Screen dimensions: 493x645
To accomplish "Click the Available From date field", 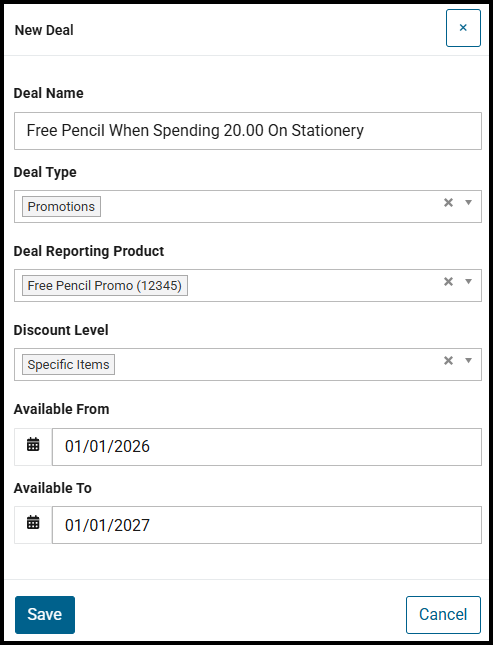I will click(x=267, y=447).
